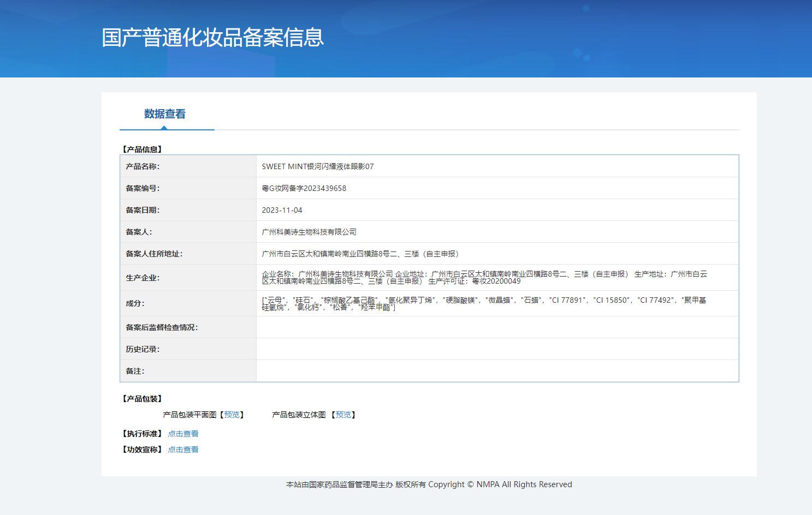Click 预览 link for 产品包装立体图

click(343, 415)
